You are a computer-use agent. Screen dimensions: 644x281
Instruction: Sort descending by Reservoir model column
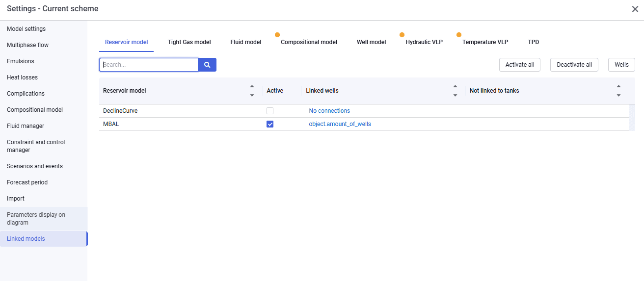(252, 95)
